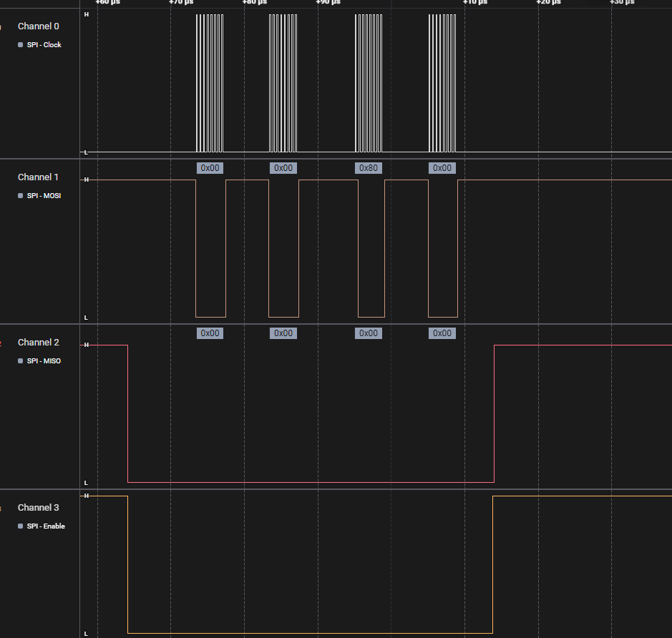Click the square icon beside SPI - MISO
Viewport: 672px width, 638px height.
click(x=20, y=361)
